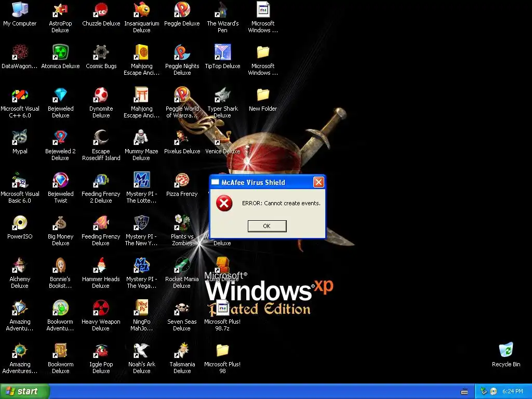Click the Peggle Nights Deluxe shortcut

(182, 52)
